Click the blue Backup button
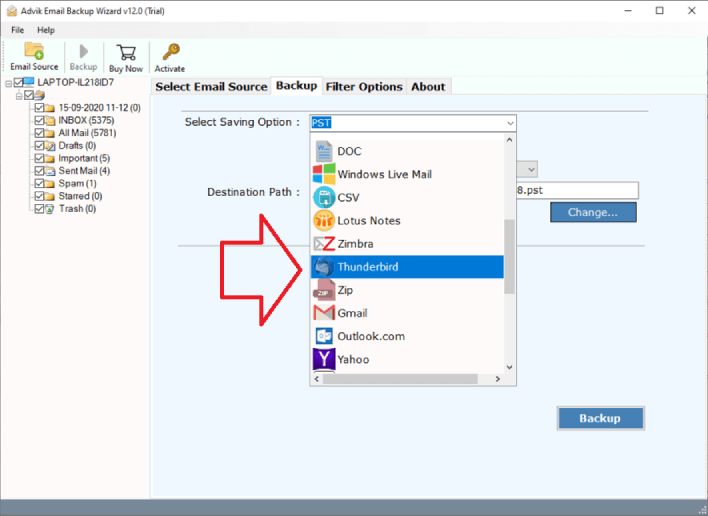 pyautogui.click(x=600, y=418)
